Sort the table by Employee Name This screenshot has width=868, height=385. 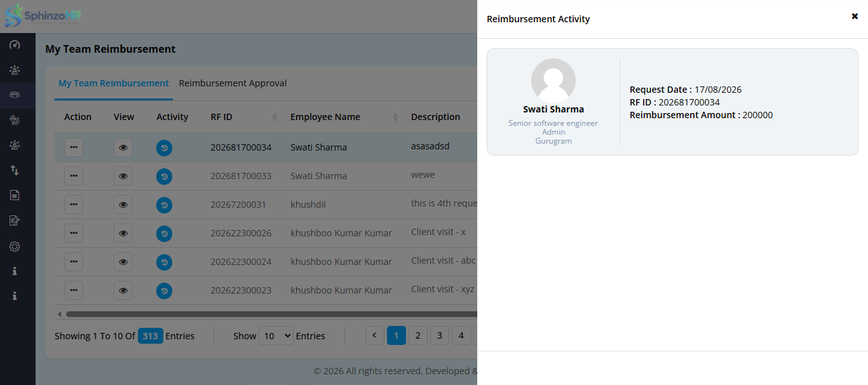tap(395, 117)
